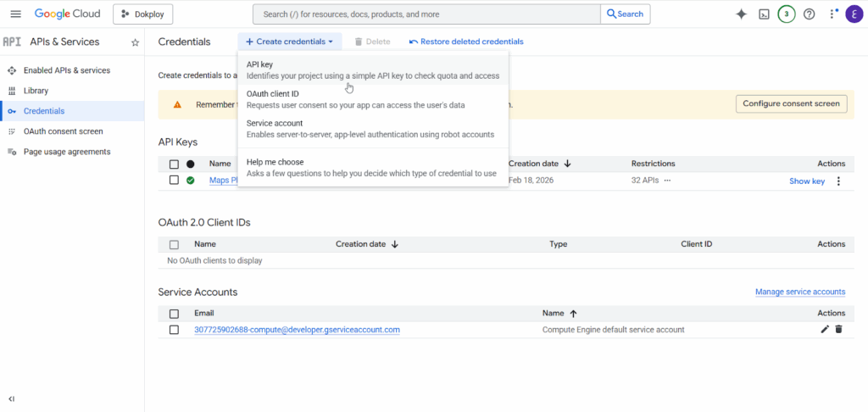Pin APIs & Services with star icon

(x=135, y=42)
